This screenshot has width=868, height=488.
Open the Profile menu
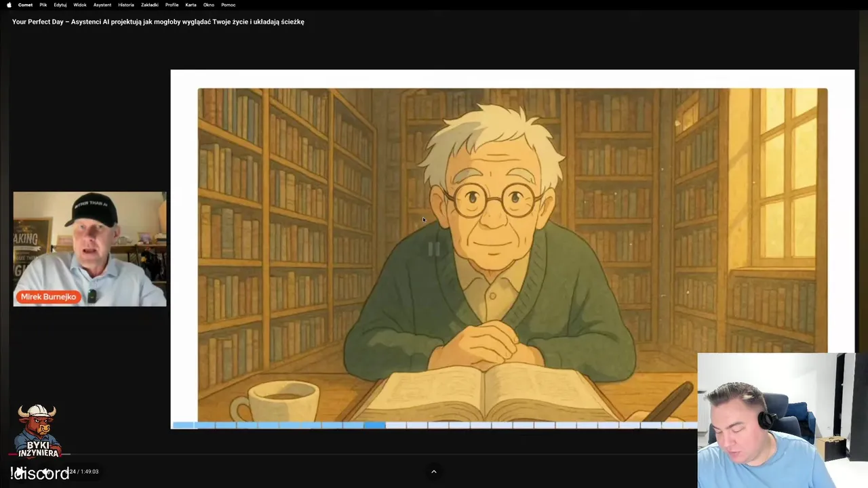[172, 5]
